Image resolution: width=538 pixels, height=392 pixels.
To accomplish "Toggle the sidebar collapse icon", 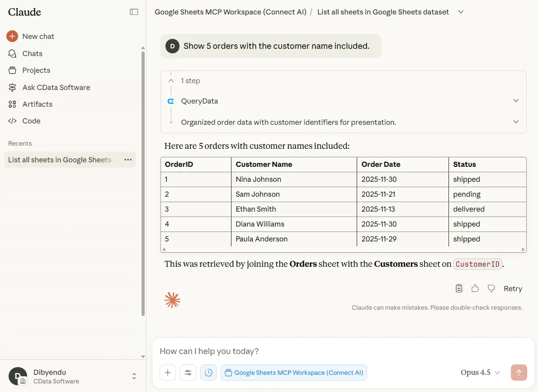I will [134, 12].
